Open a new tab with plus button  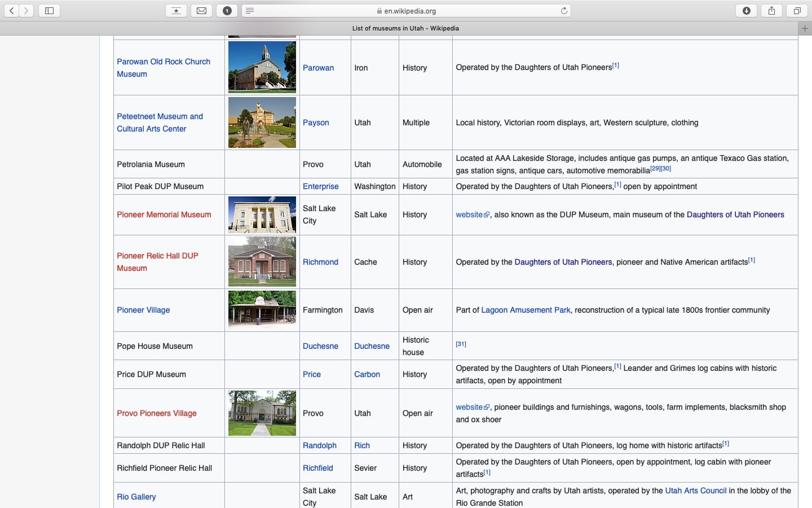[805, 28]
